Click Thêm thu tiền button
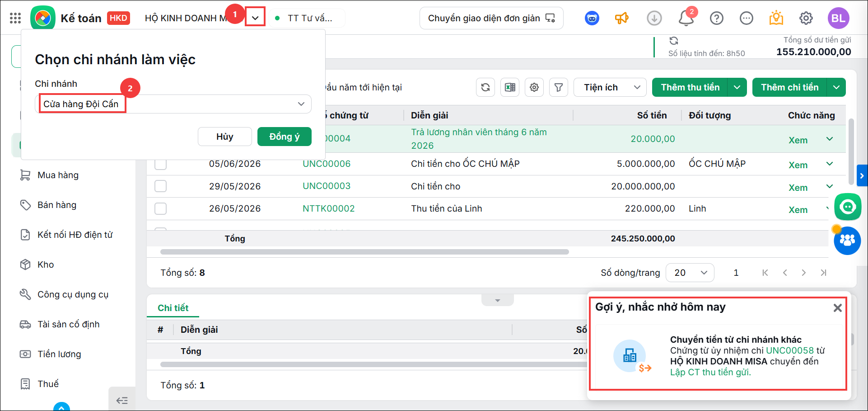The width and height of the screenshot is (868, 411). click(690, 87)
